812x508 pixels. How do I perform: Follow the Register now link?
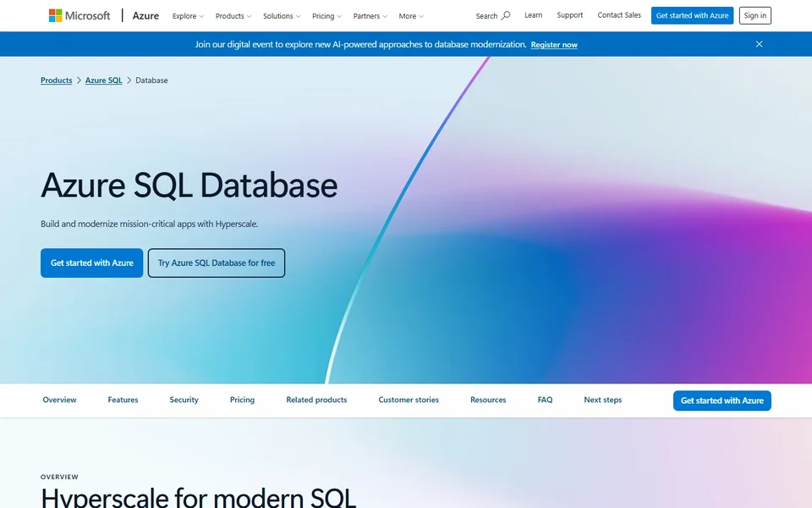click(553, 45)
